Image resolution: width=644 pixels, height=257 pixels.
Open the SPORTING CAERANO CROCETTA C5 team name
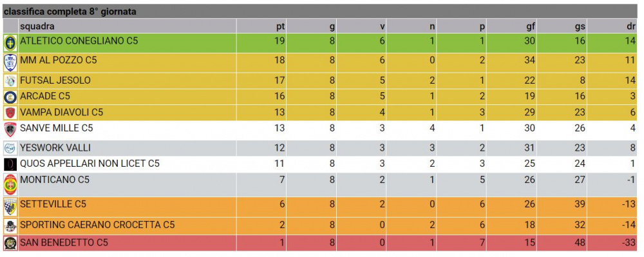(97, 225)
